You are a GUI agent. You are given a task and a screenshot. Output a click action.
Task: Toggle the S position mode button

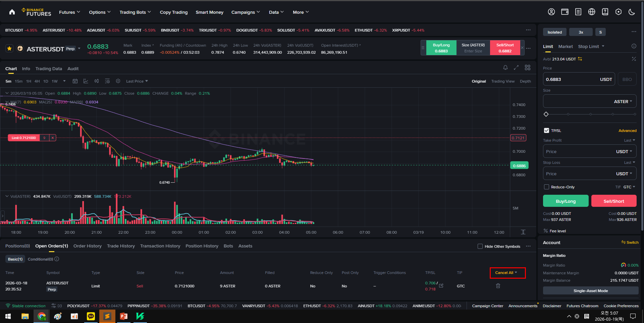click(600, 32)
